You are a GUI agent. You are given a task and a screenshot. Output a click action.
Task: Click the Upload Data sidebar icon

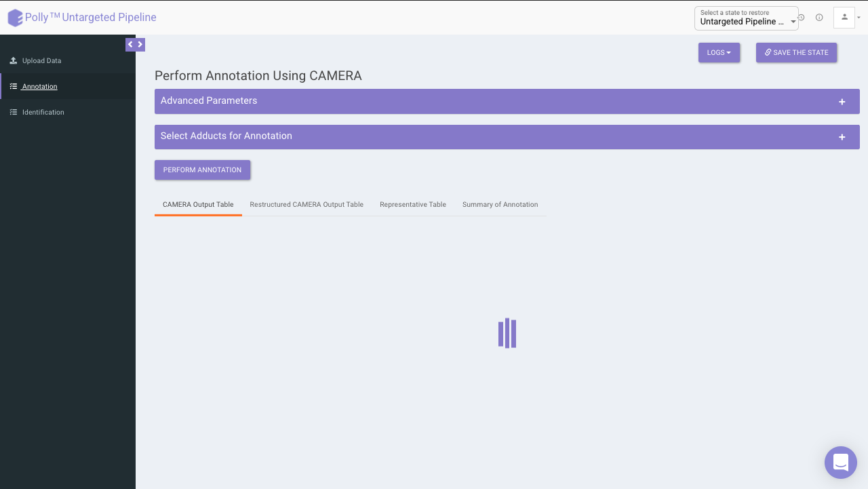(14, 60)
